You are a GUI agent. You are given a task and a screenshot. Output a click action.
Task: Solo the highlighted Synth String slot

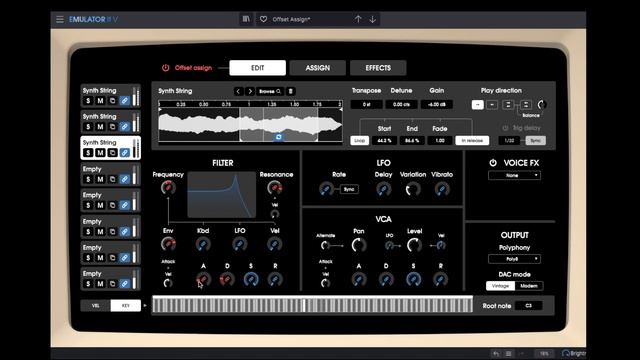click(88, 153)
